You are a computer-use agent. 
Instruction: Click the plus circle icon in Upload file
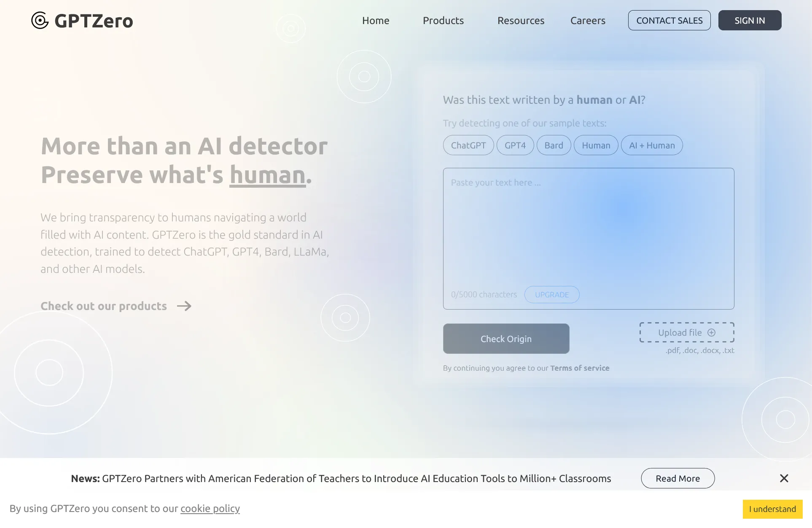[x=712, y=332]
